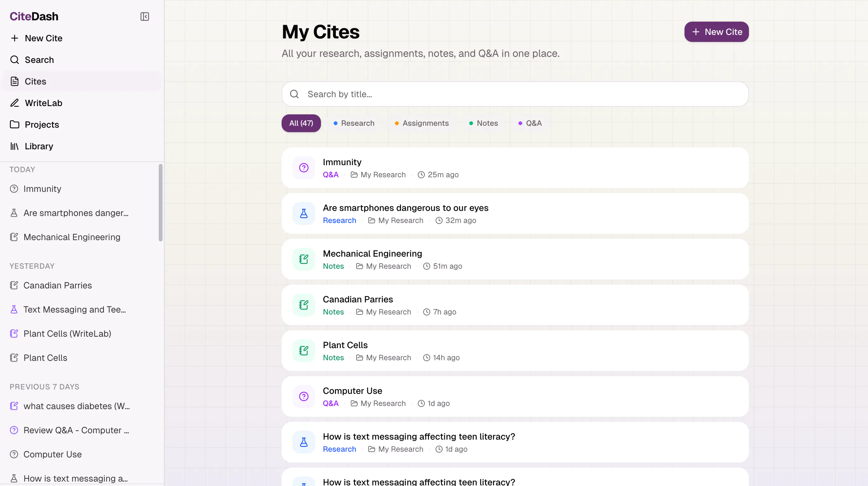Image resolution: width=868 pixels, height=486 pixels.
Task: Click purple question icon next to Review Q&A
Action: click(14, 430)
